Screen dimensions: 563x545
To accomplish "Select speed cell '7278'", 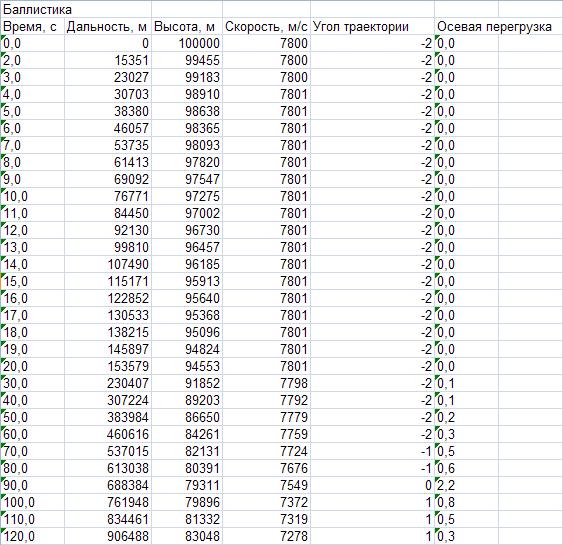I will pos(266,536).
